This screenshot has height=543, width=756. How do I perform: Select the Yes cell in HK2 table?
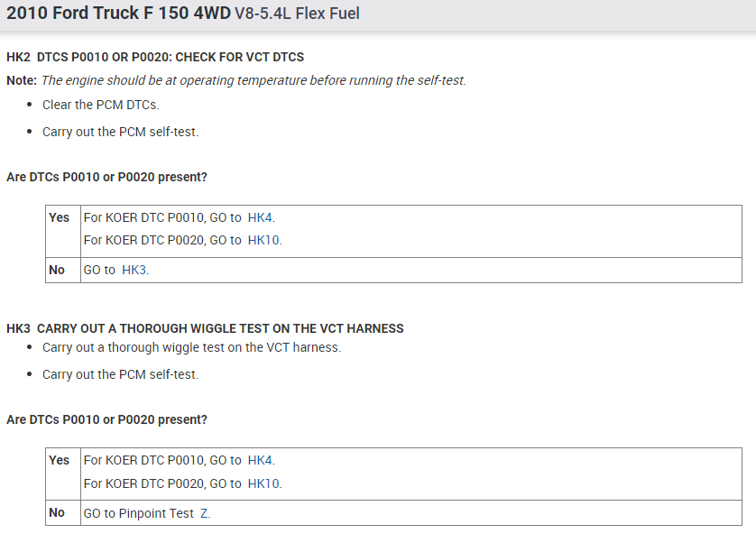point(59,217)
